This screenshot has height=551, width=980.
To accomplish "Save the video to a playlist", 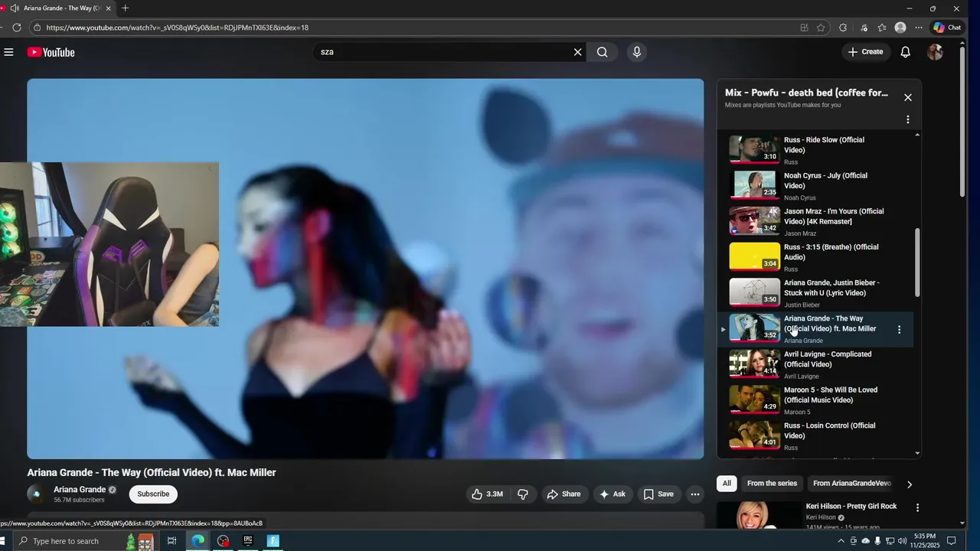I will tap(658, 494).
